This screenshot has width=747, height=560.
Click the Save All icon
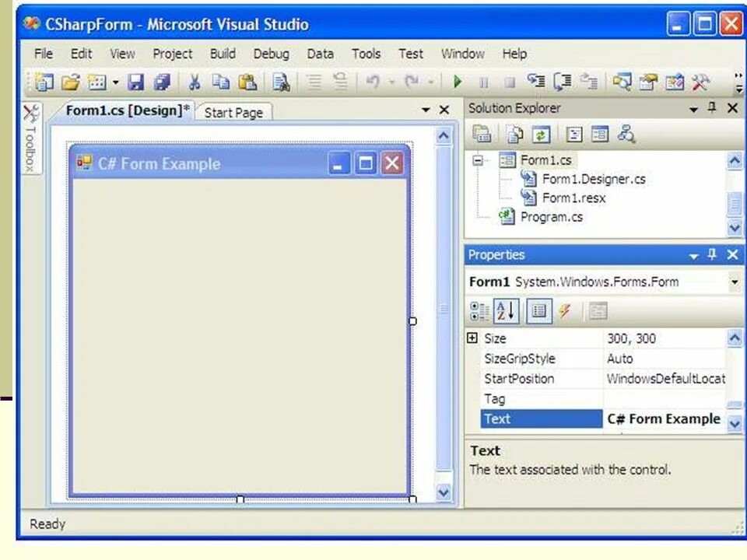(162, 82)
